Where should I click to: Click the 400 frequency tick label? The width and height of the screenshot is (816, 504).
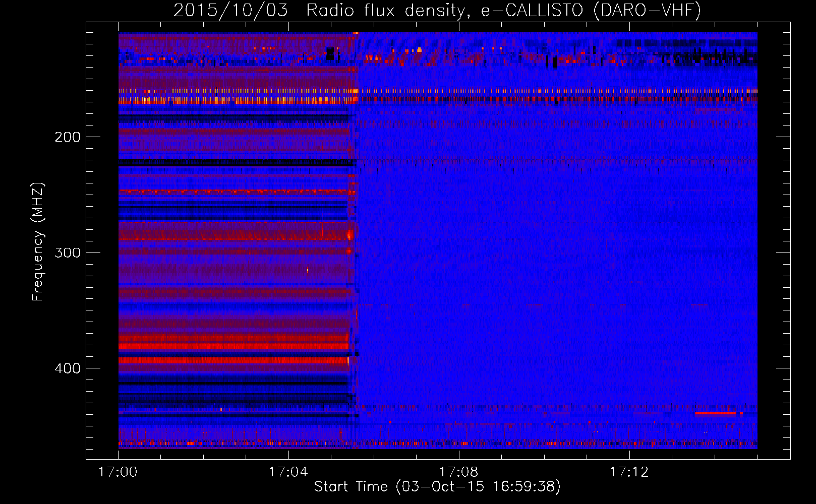point(68,368)
